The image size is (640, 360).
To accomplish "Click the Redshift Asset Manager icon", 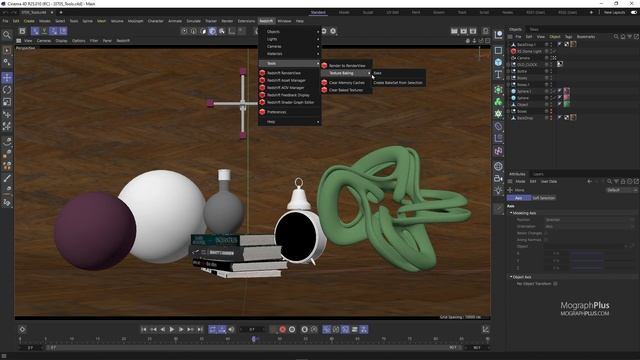I will pyautogui.click(x=262, y=80).
